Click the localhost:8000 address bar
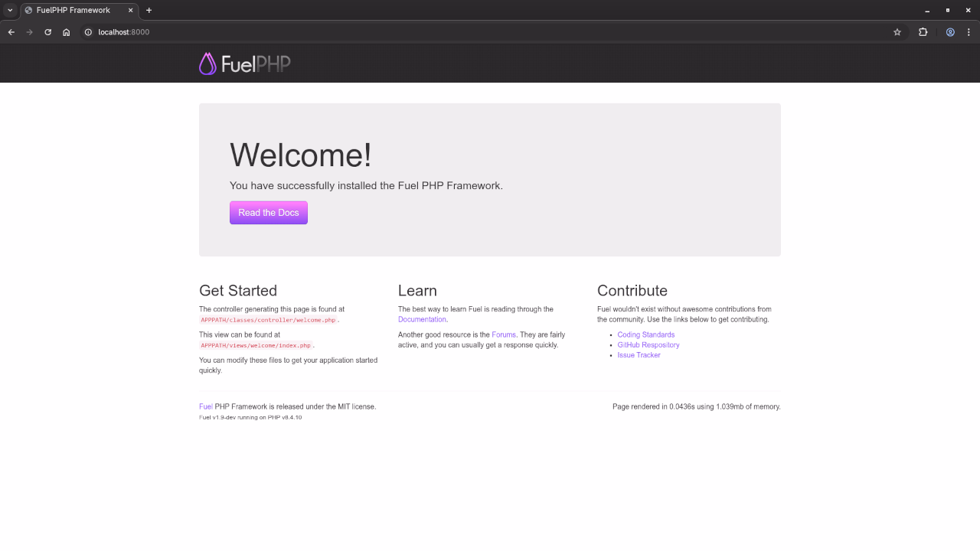 click(490, 32)
